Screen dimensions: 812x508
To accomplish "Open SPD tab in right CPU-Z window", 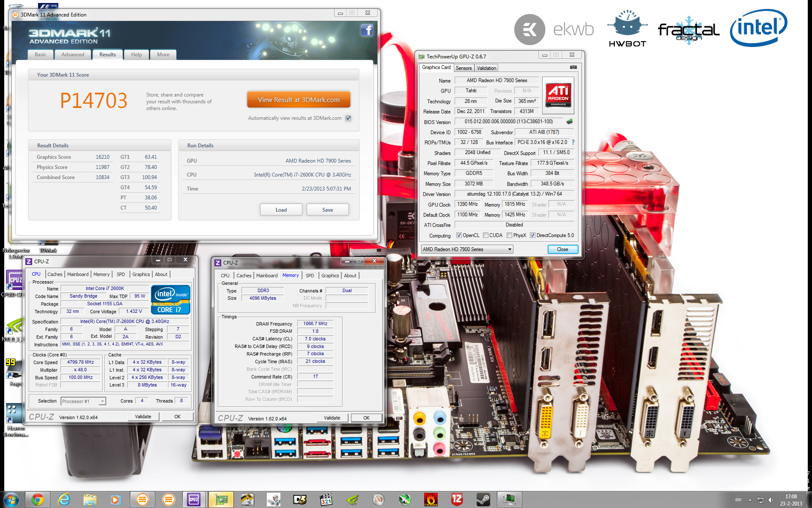I will coord(310,276).
